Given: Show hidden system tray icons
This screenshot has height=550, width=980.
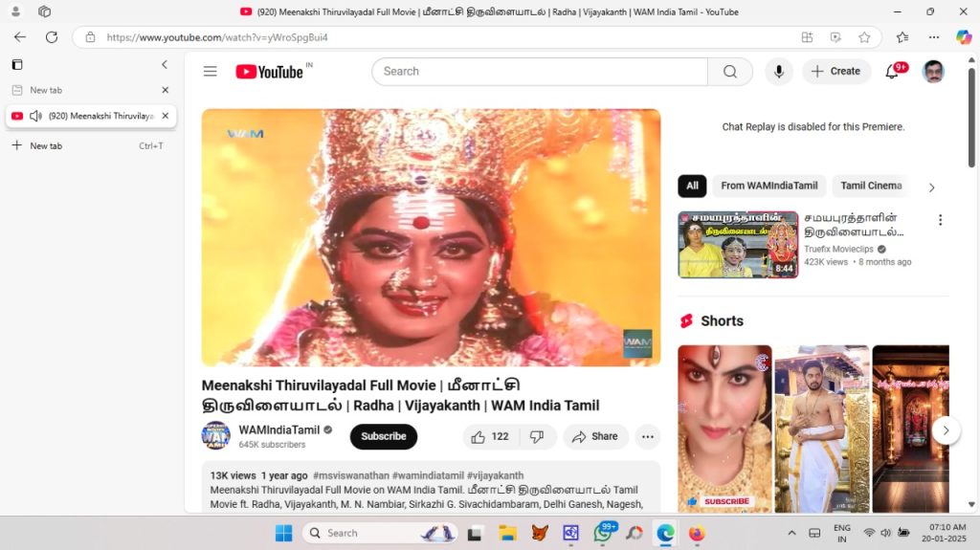Looking at the screenshot, I should pyautogui.click(x=791, y=533).
